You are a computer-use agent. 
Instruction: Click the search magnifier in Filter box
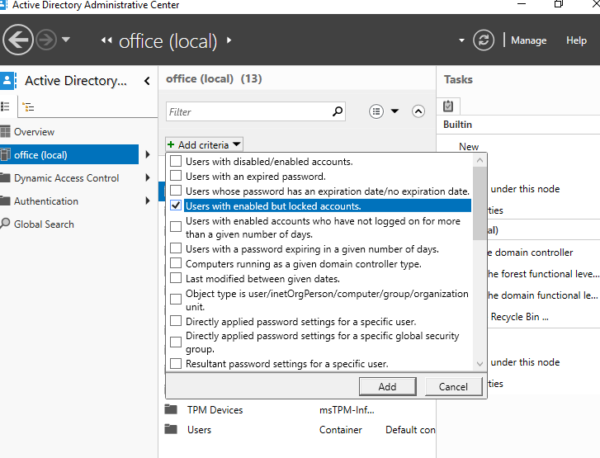[337, 112]
